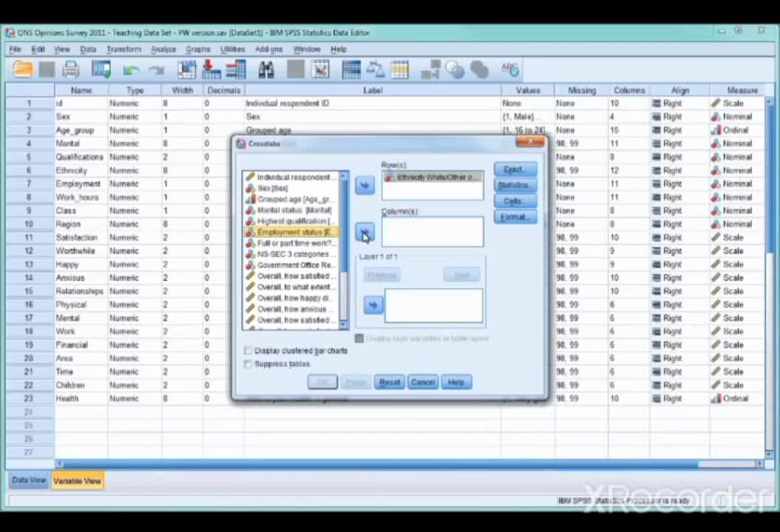Switch to the Data View tab
This screenshot has height=532, width=780.
(28, 481)
